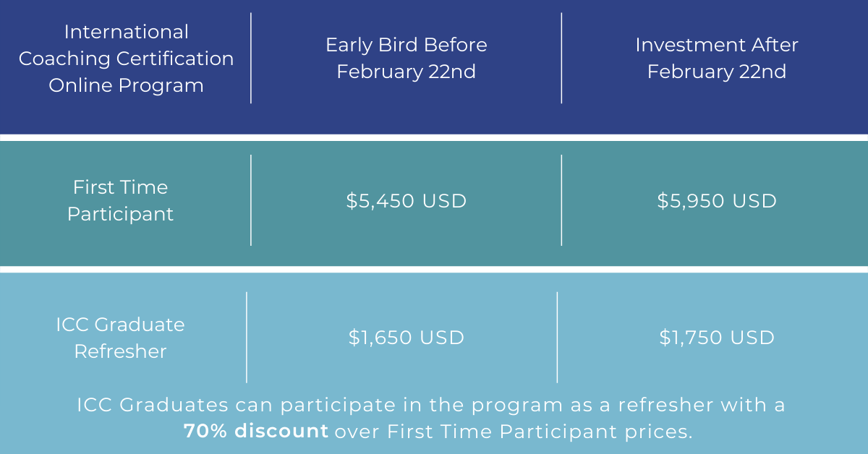Click the International Coaching Certification Online Program heading
The height and width of the screenshot is (454, 868).
coord(126,59)
